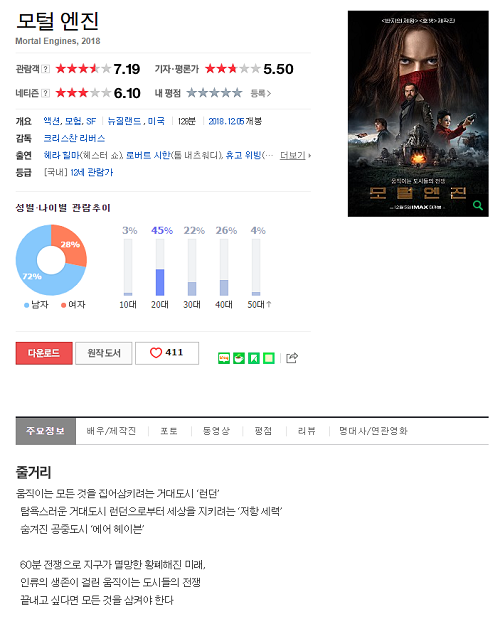The width and height of the screenshot is (500, 619).
Task: Switch to the 배우/제작진 tab
Action: [x=111, y=431]
